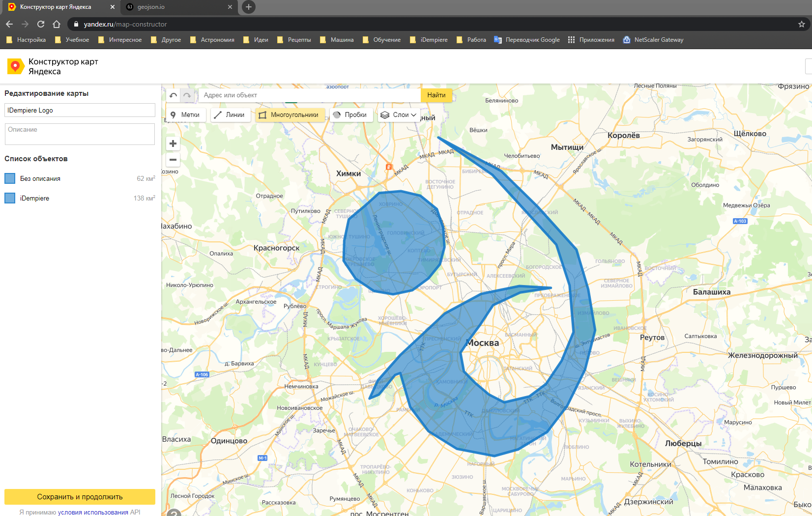Select the Линии line drawing tool
This screenshot has height=516, width=812.
pyautogui.click(x=230, y=115)
